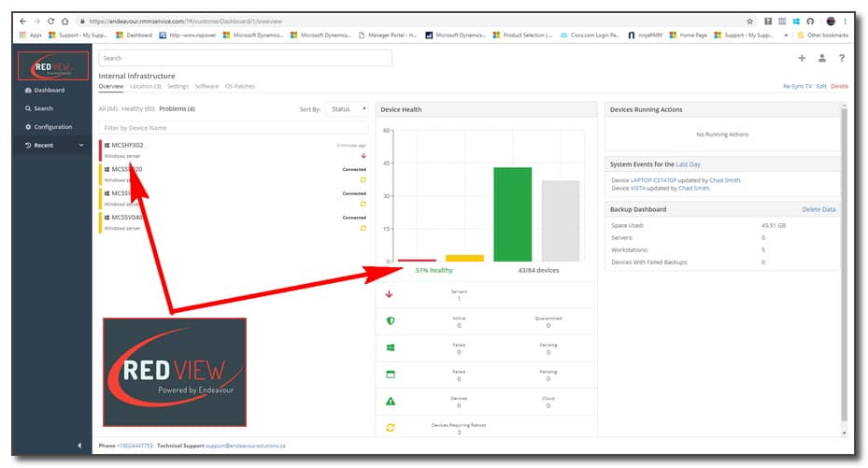Switch to the OS Patches tab
The width and height of the screenshot is (868, 468).
pos(239,86)
